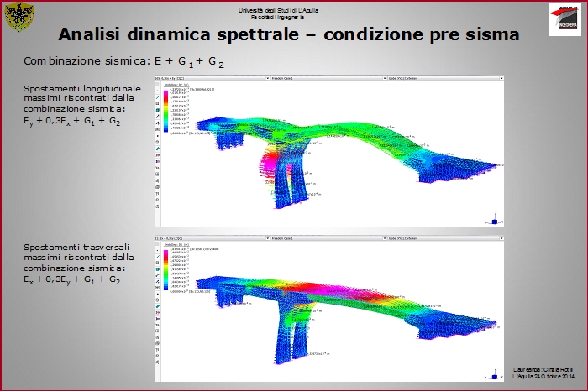Screen dimensions: 588x391
Task: Click the University of L'Aquila crest logo
Action: click(x=19, y=18)
